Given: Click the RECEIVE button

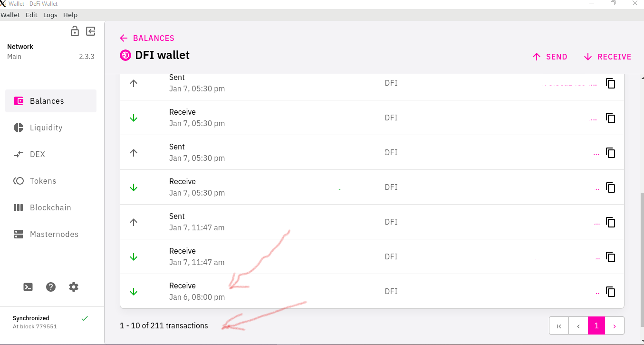Looking at the screenshot, I should pos(607,57).
